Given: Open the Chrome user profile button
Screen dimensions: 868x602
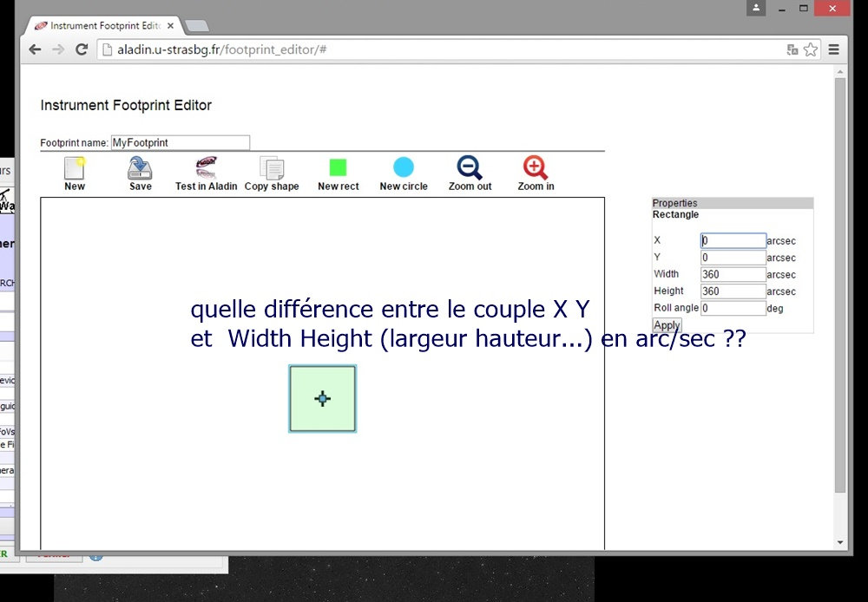Looking at the screenshot, I should point(756,8).
